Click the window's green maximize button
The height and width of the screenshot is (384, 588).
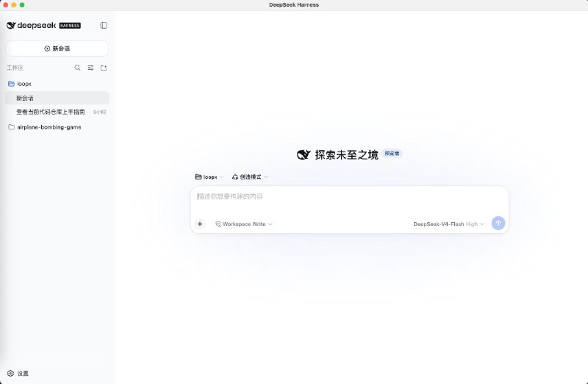click(22, 5)
